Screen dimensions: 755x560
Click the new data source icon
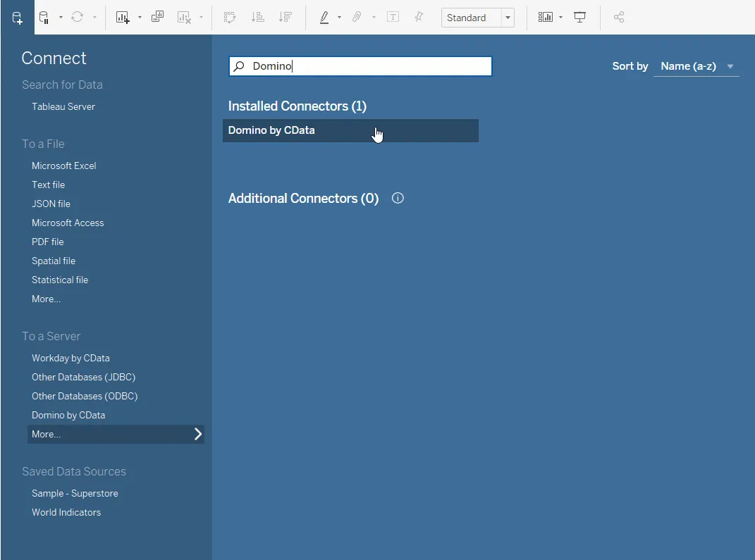(17, 18)
